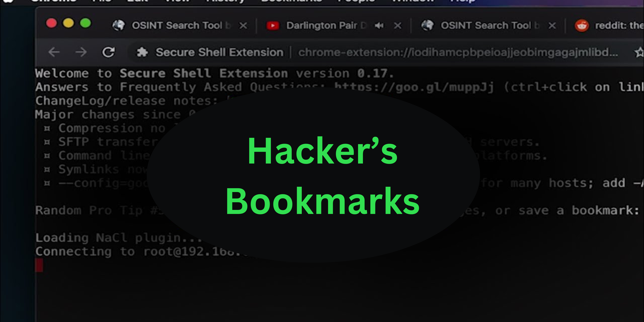The height and width of the screenshot is (322, 644).
Task: Click the green window zoom button
Action: point(85,23)
